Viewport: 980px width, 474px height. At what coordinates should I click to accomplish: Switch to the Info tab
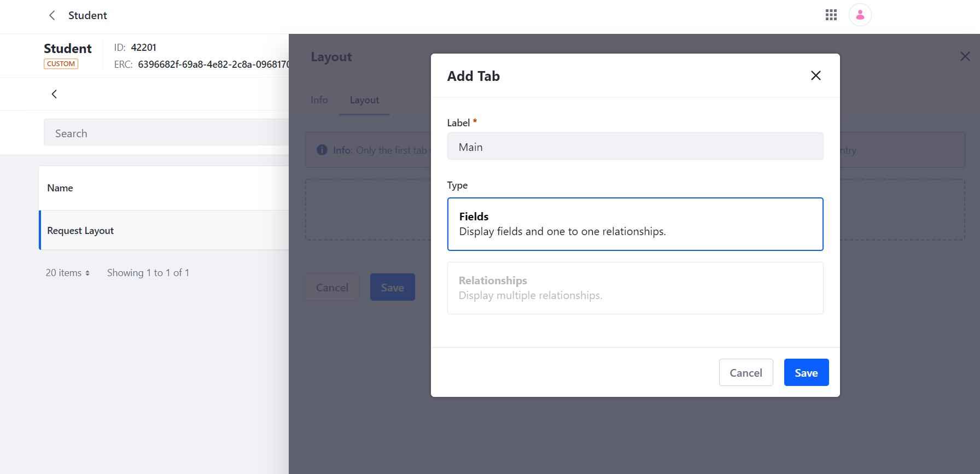pyautogui.click(x=319, y=100)
